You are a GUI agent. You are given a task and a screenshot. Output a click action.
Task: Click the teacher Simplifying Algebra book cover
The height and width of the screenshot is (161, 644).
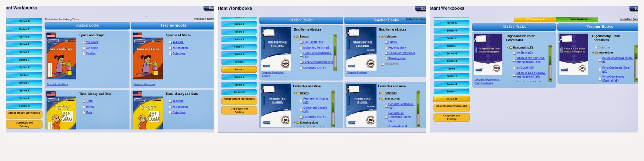coord(361,49)
